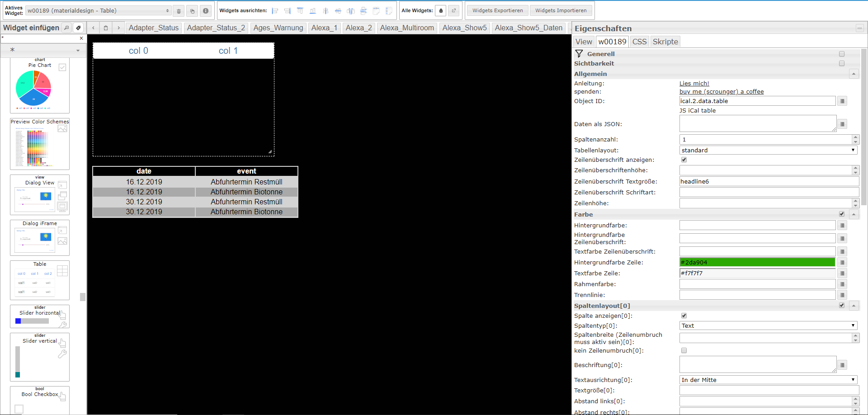Uncheck Zeilenüberschrift anzeigen
The width and height of the screenshot is (868, 415).
click(x=684, y=160)
